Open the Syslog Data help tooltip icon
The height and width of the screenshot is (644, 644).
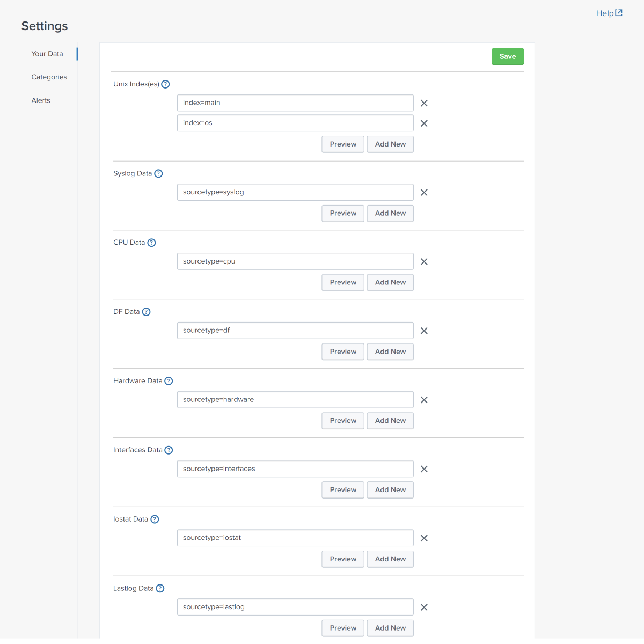[x=158, y=174]
